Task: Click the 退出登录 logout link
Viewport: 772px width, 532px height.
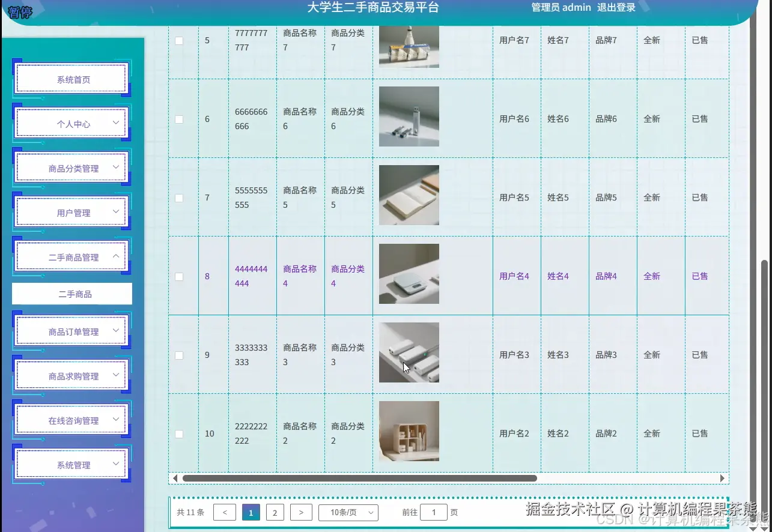Action: [615, 7]
